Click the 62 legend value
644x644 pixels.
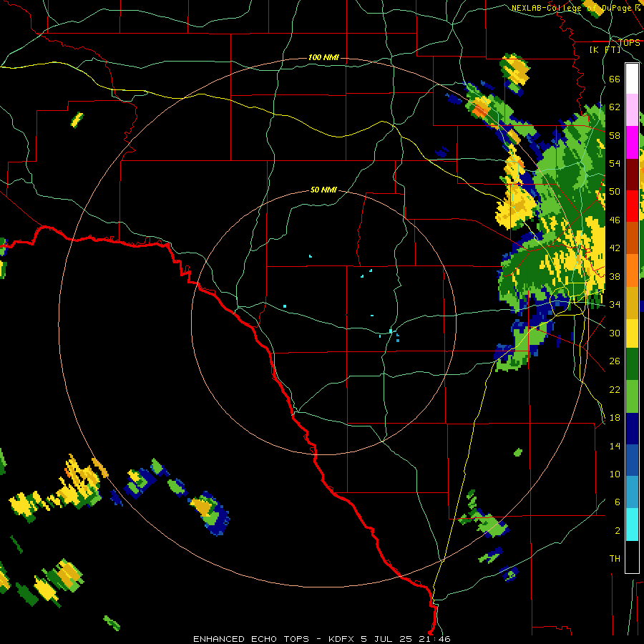tap(615, 107)
